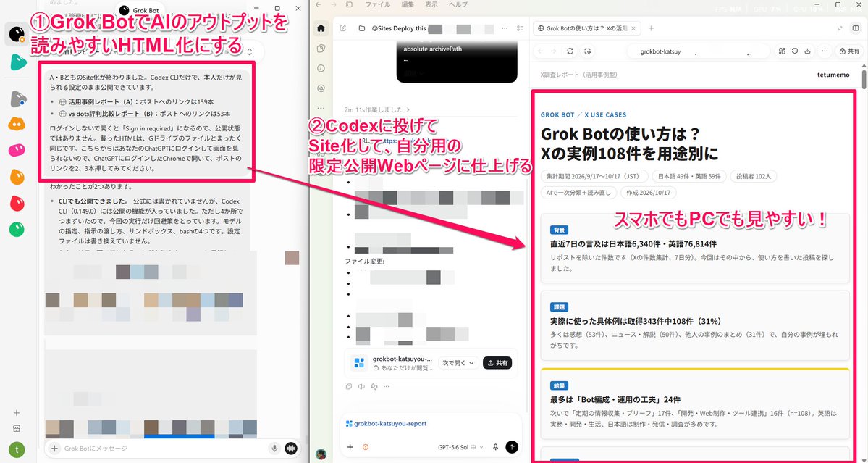The image size is (868, 463).
Task: Open the 編集 menu
Action: click(408, 4)
